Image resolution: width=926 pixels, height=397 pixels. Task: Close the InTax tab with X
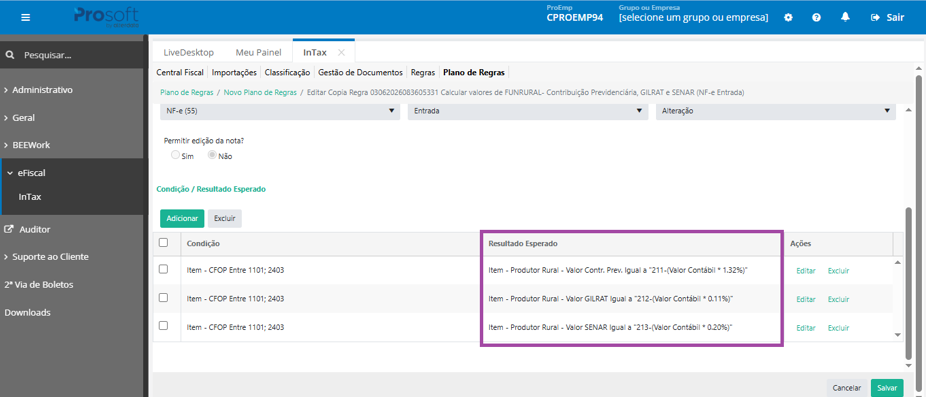click(341, 52)
